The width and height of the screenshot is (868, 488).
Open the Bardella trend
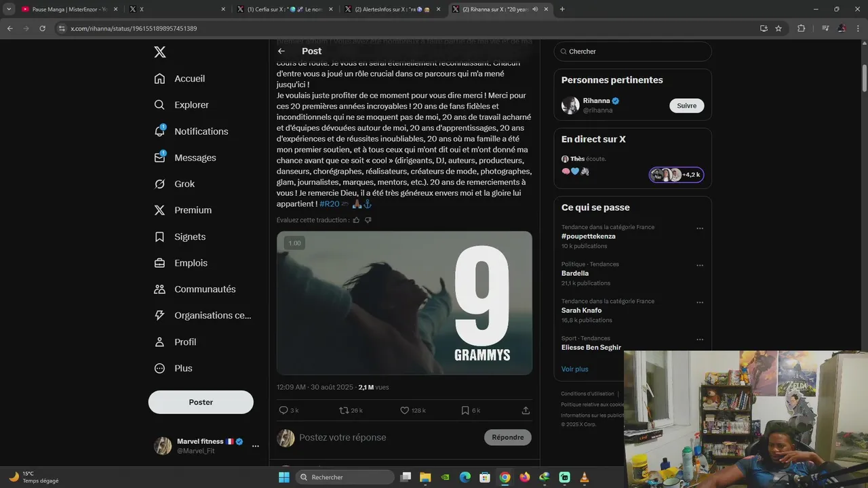(x=575, y=273)
